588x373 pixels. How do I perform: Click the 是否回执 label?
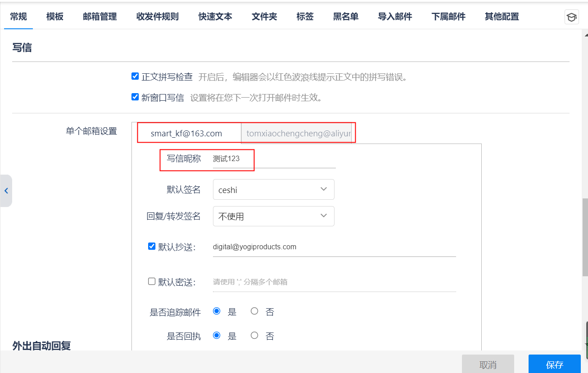[184, 336]
